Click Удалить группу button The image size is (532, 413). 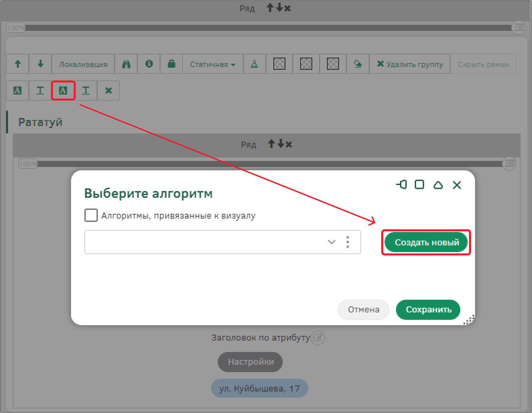[410, 64]
